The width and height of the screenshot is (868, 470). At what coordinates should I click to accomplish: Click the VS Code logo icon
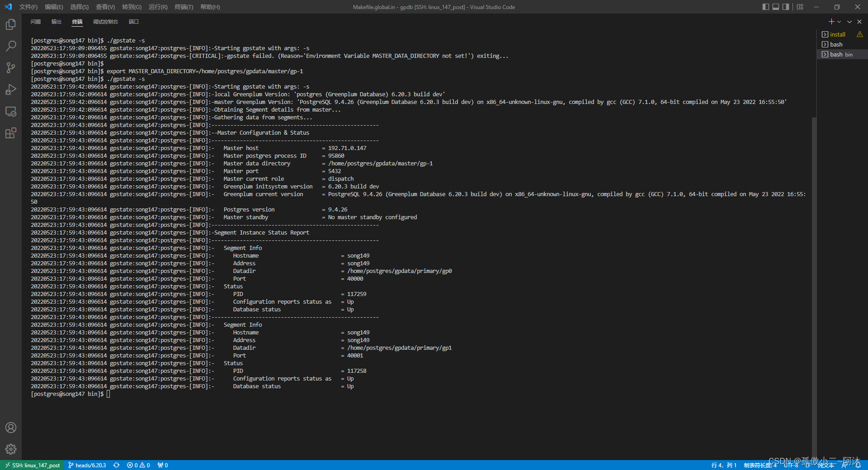click(x=8, y=7)
